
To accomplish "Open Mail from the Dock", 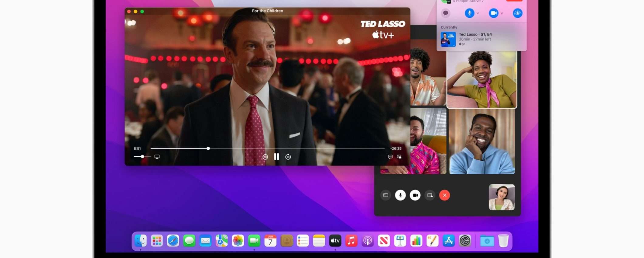I will pyautogui.click(x=205, y=241).
